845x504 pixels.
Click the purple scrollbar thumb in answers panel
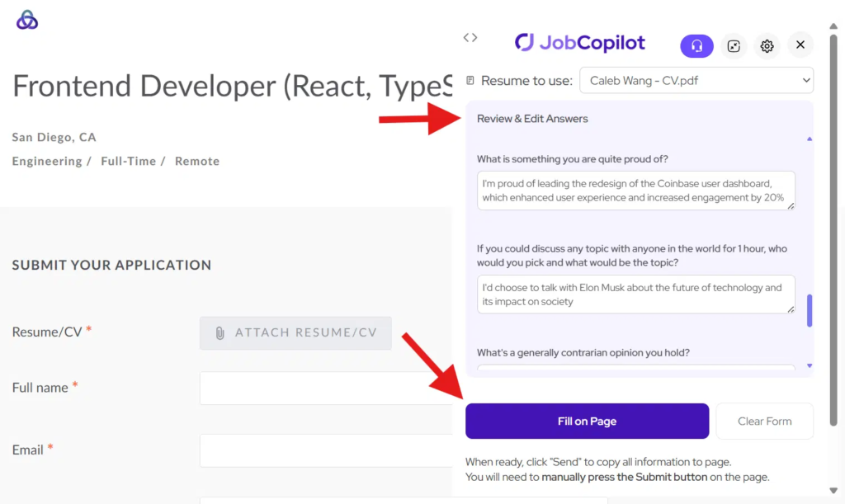[x=809, y=310]
